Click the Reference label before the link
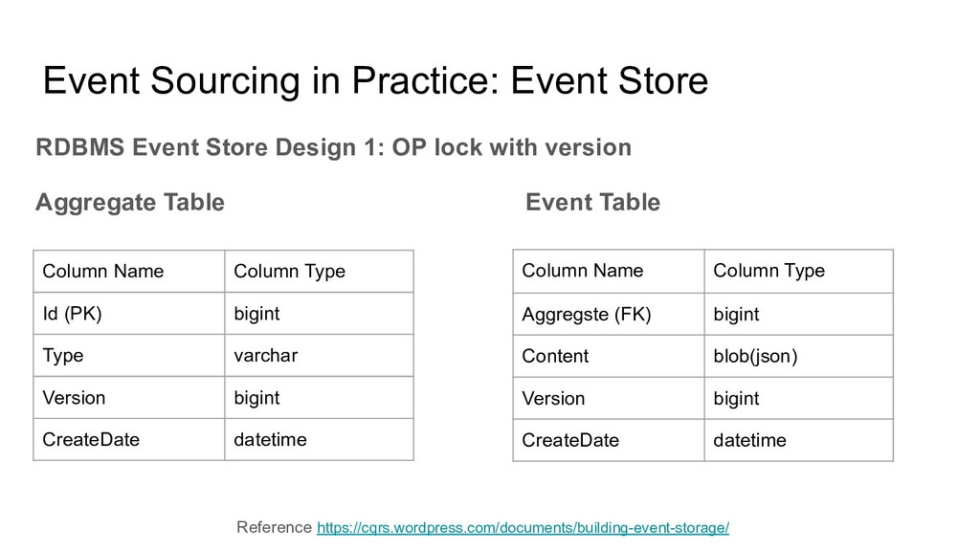 click(274, 527)
